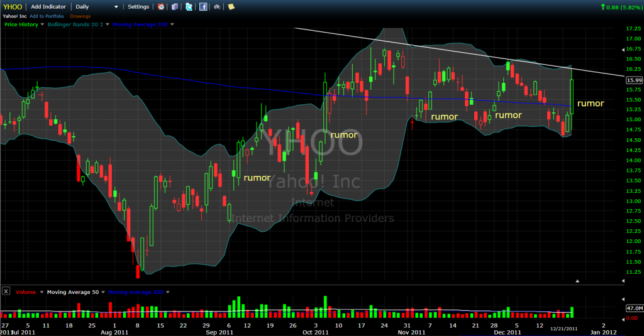
Task: Click the Bollinger Bands 20 2 label
Action: coord(75,24)
